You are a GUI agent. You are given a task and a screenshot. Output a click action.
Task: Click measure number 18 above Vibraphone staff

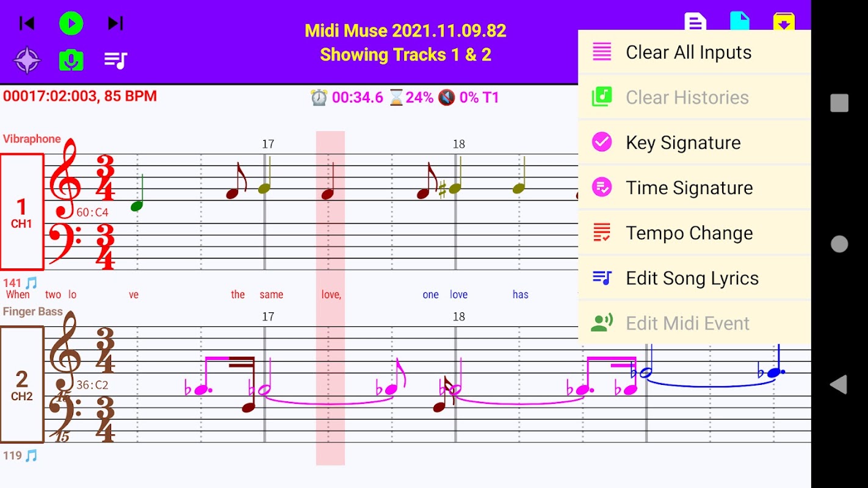tap(459, 145)
